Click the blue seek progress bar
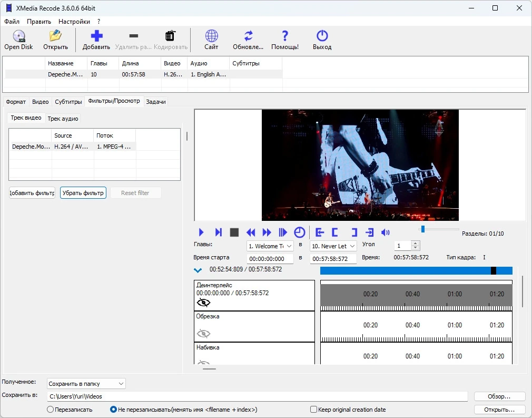Image resolution: width=532 pixels, height=418 pixels. click(416, 270)
